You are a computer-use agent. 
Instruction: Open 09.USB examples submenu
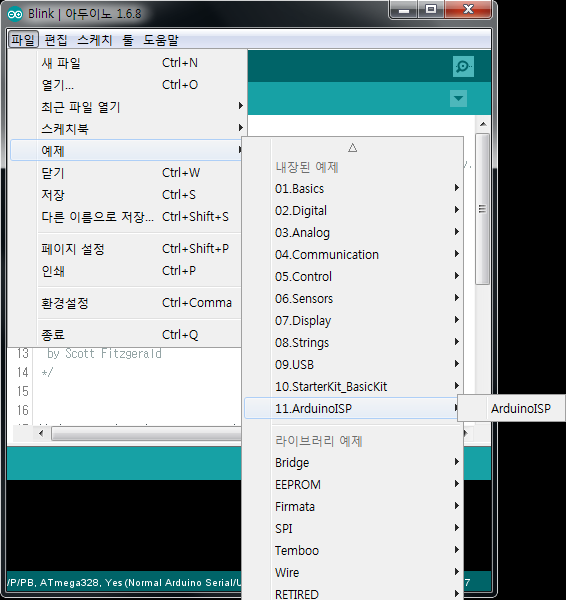pyautogui.click(x=354, y=364)
